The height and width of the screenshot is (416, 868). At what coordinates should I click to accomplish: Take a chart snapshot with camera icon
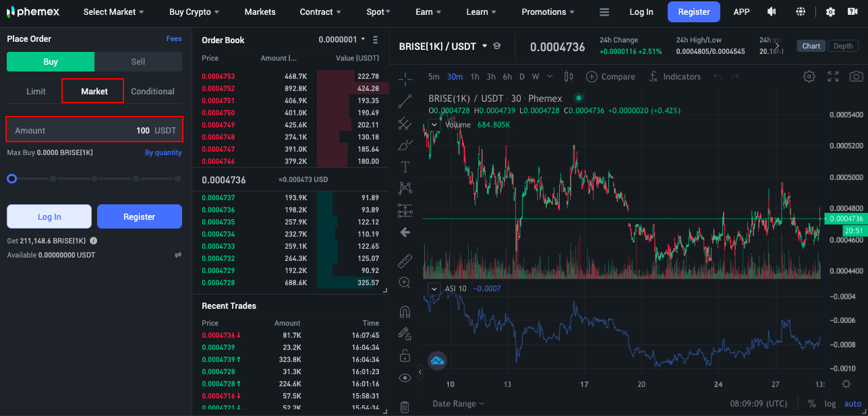click(x=857, y=77)
